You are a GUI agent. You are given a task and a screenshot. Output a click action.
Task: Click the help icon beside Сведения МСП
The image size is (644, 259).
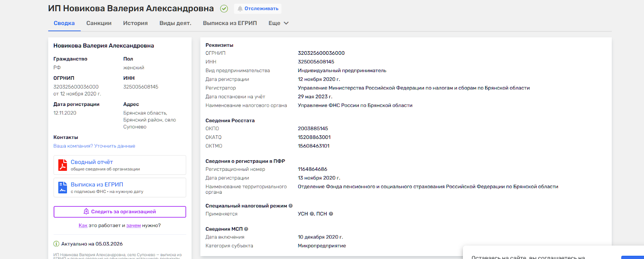coord(246,229)
